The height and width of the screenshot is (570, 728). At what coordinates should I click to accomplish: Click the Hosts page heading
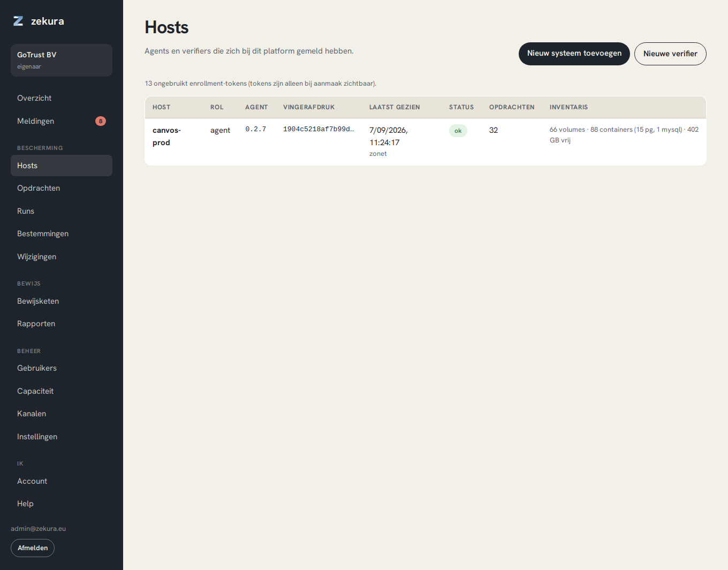[166, 27]
